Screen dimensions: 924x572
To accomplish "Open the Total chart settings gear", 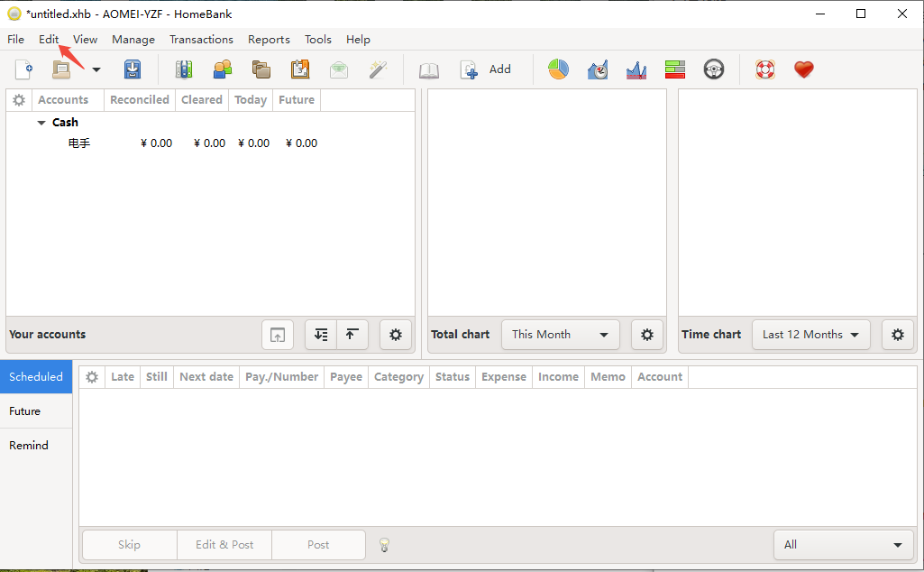I will click(x=646, y=335).
